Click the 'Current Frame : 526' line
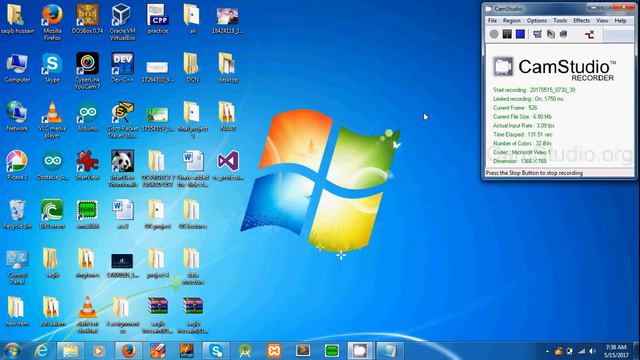 pos(515,108)
